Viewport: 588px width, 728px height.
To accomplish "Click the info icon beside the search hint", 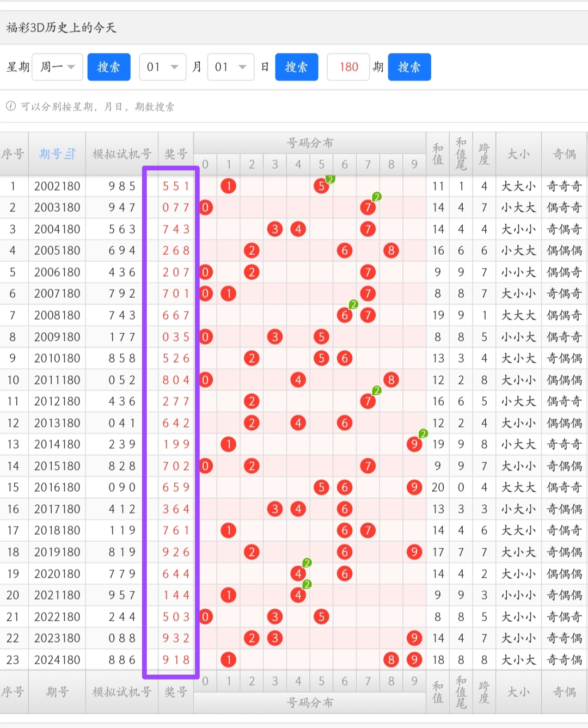I will click(10, 106).
